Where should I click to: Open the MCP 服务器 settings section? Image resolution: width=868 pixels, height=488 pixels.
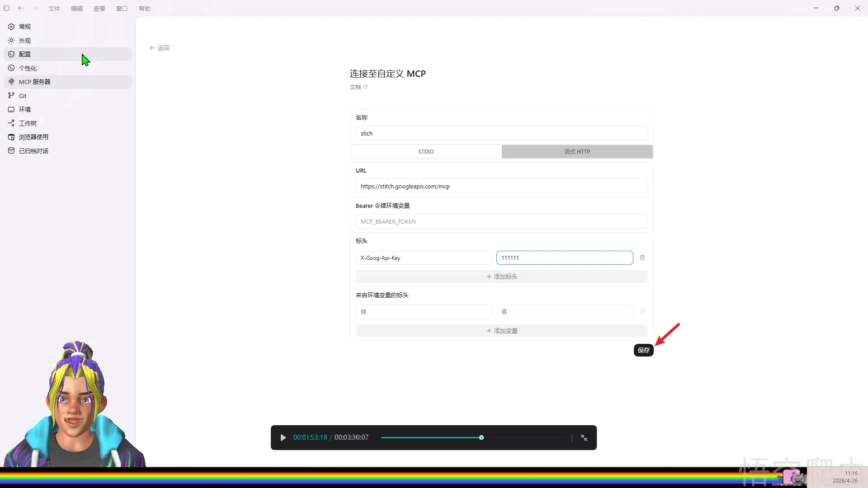tap(34, 82)
